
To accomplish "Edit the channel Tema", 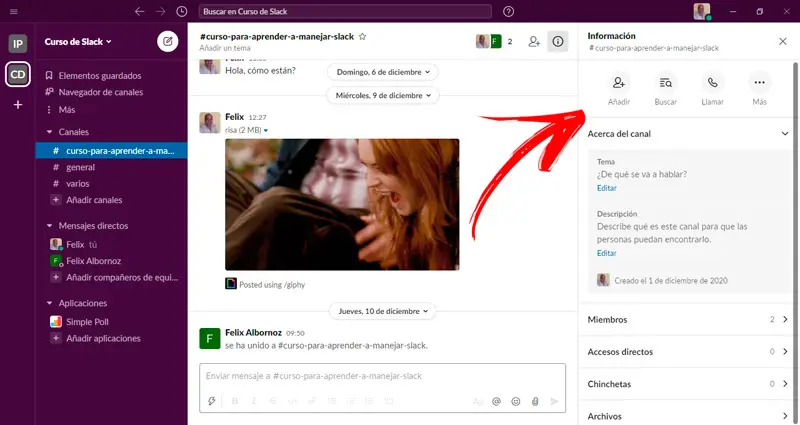I will click(x=607, y=188).
